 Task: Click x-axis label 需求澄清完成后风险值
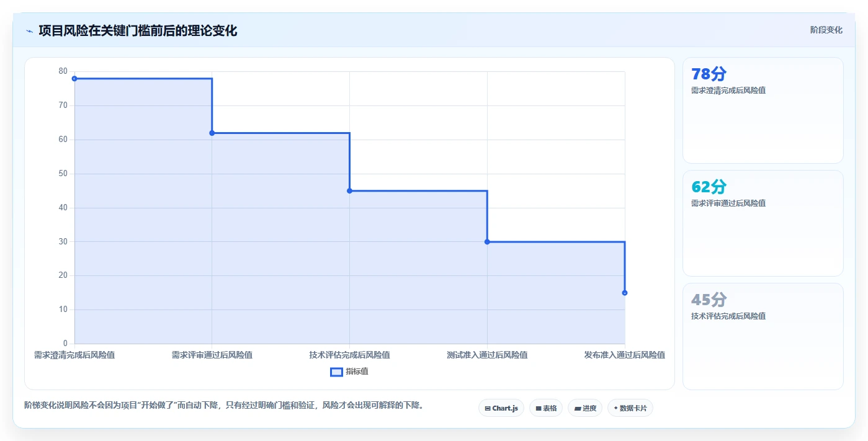pos(74,355)
